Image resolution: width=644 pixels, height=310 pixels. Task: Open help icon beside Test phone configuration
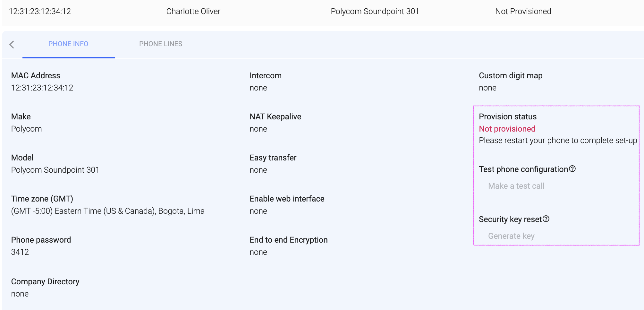point(572,169)
